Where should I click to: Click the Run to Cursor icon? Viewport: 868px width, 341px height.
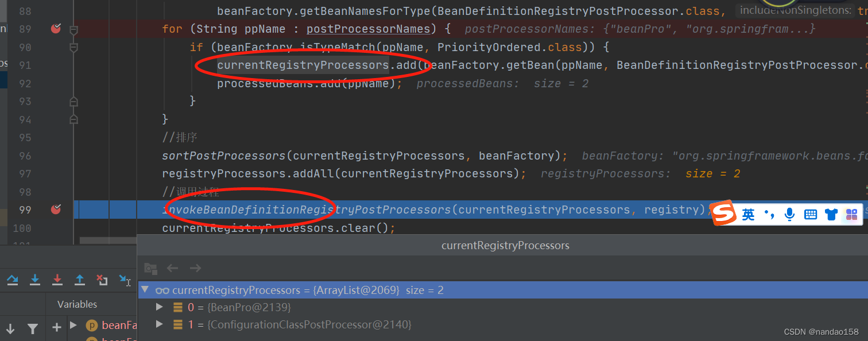(x=125, y=280)
